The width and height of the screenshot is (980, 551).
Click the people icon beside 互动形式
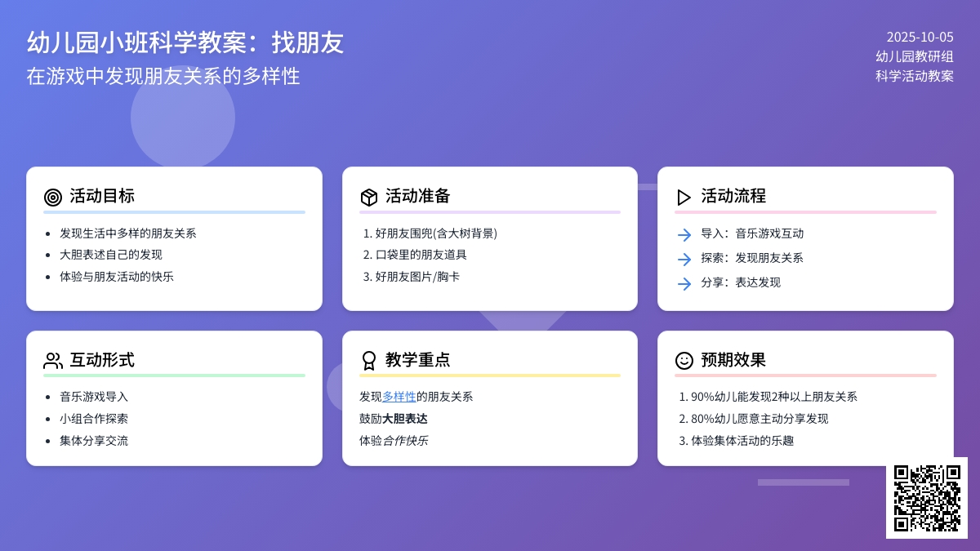coord(53,360)
